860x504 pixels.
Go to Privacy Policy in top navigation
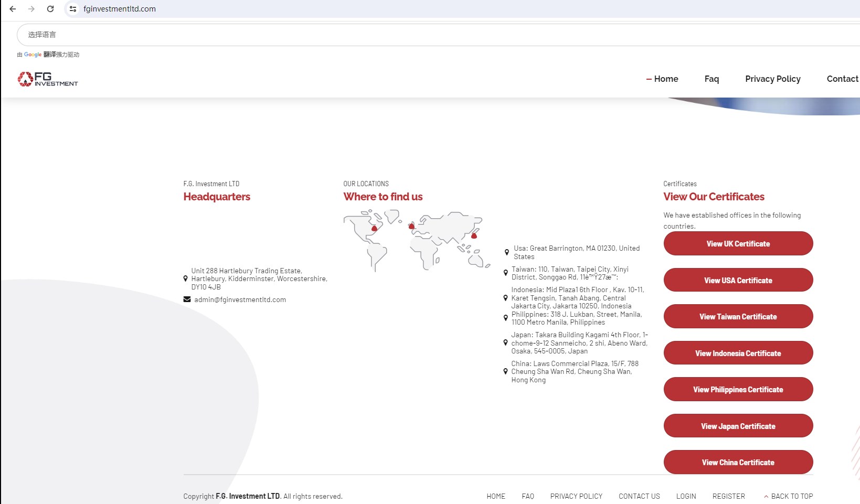tap(772, 79)
